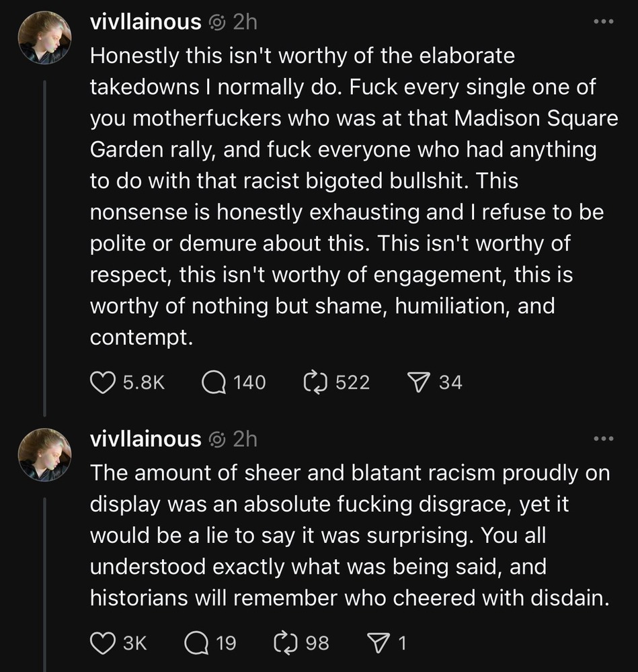The image size is (638, 672).
Task: Like the first post with 5.8K likes
Action: 103,382
